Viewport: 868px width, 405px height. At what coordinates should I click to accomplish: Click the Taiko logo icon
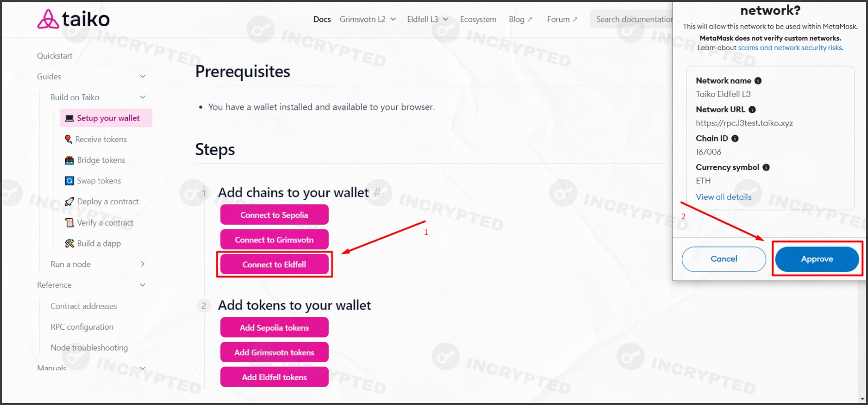pyautogui.click(x=48, y=19)
